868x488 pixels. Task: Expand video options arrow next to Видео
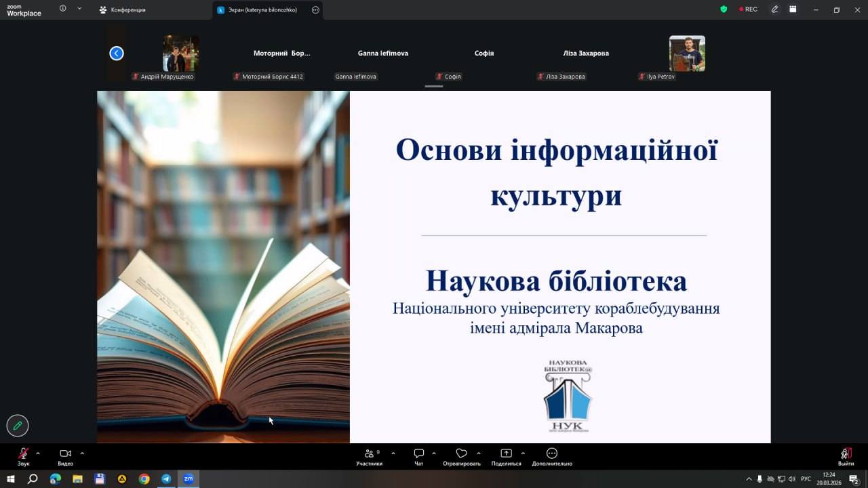[82, 453]
